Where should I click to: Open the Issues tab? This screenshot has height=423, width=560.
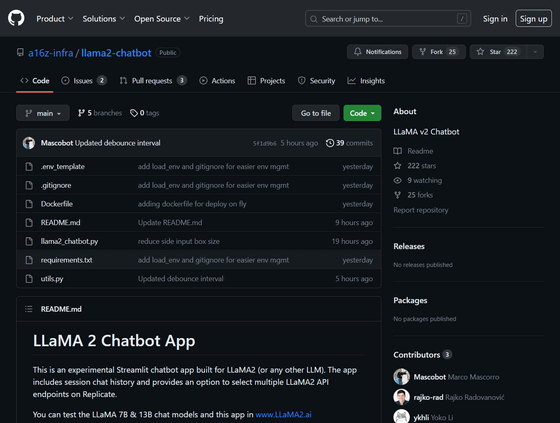[x=84, y=81]
